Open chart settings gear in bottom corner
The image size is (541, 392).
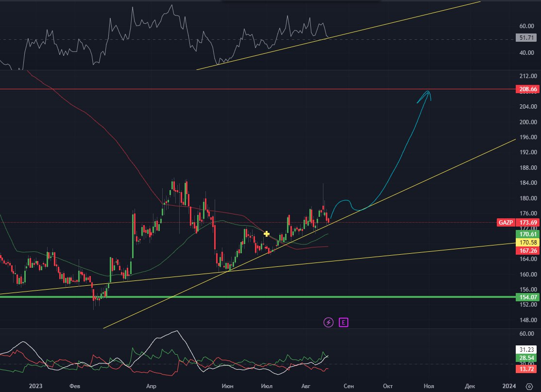pyautogui.click(x=529, y=386)
